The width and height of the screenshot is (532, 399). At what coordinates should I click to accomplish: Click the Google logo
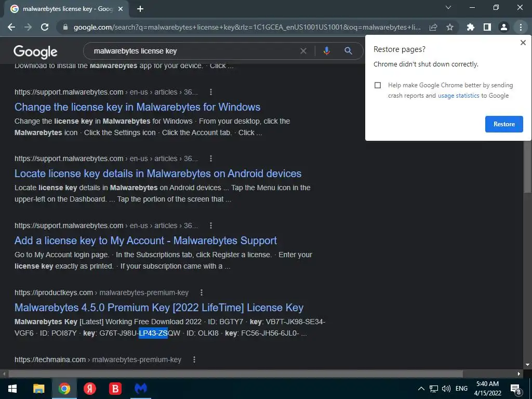35,51
